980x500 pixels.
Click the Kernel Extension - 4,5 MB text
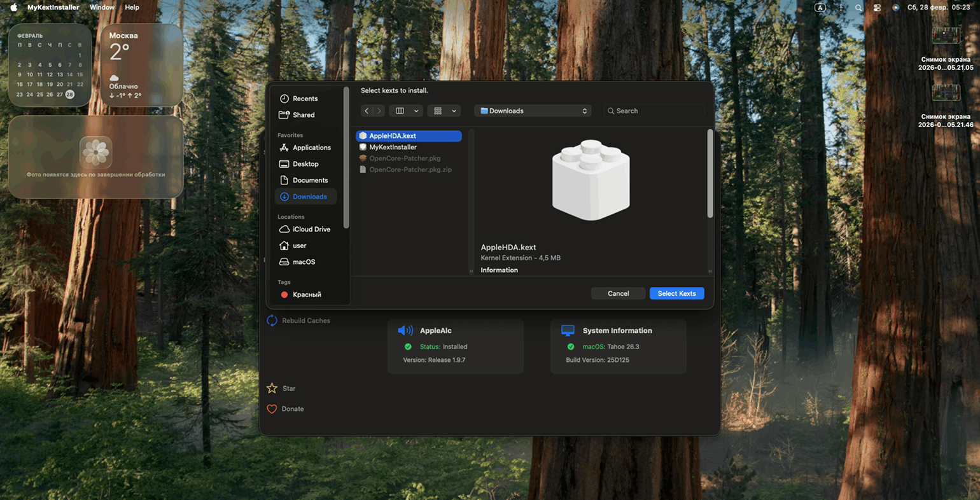click(521, 258)
